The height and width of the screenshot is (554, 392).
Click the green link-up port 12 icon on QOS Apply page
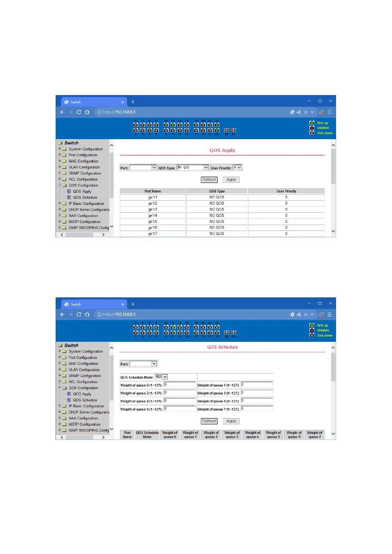[173, 125]
